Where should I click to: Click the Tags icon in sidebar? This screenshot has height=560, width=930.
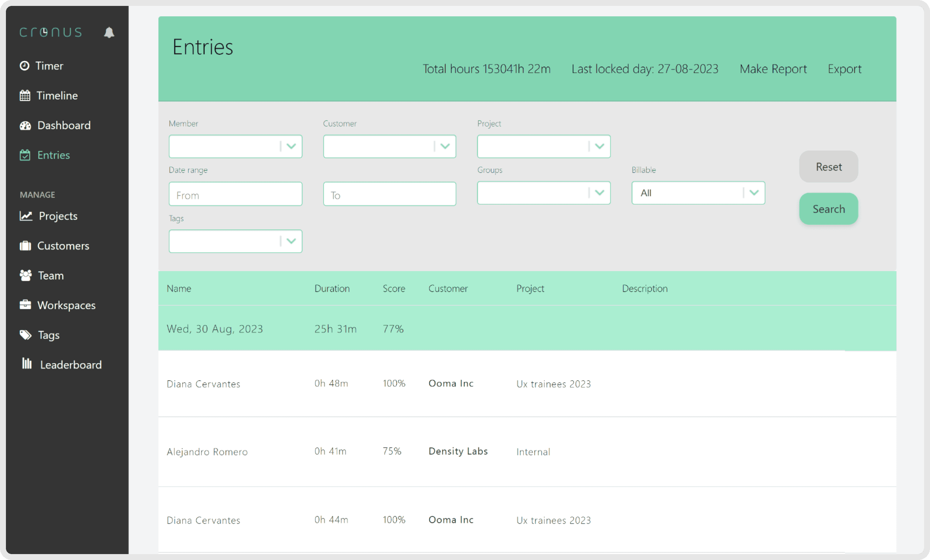pos(25,335)
